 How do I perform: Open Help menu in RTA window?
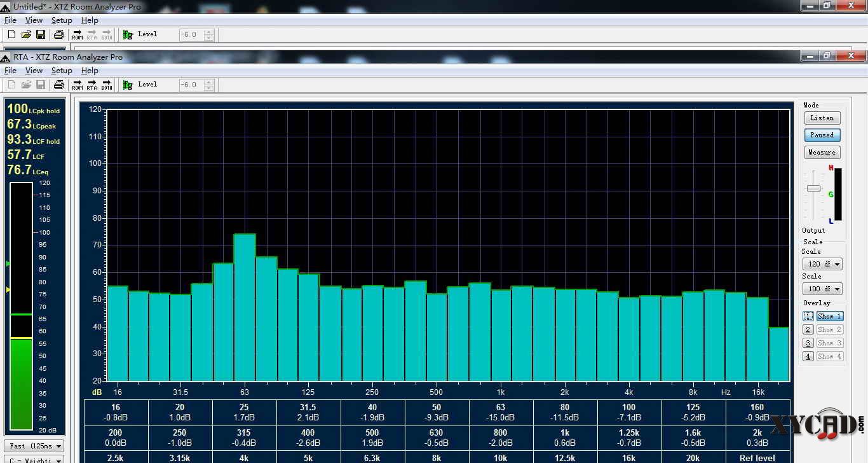click(90, 71)
